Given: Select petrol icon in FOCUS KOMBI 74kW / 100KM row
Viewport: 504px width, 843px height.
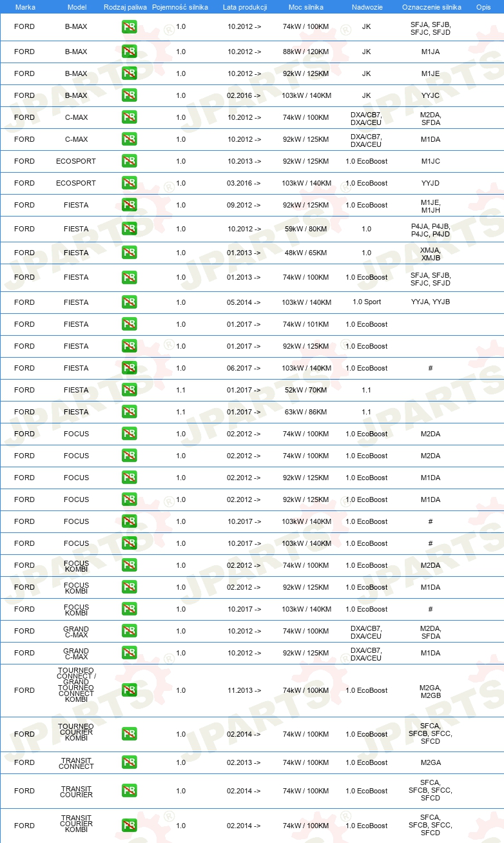Looking at the screenshot, I should point(130,565).
